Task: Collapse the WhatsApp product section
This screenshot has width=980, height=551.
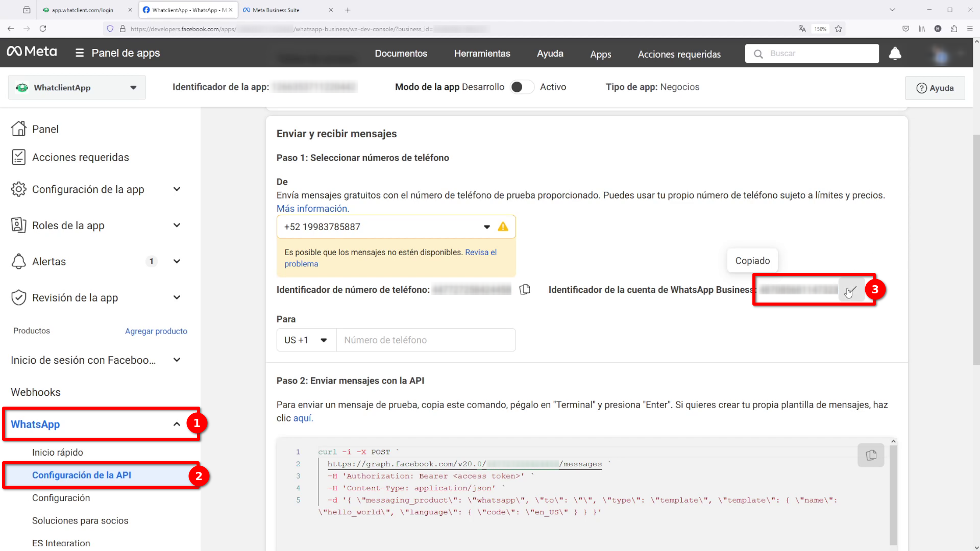Action: [x=177, y=424]
